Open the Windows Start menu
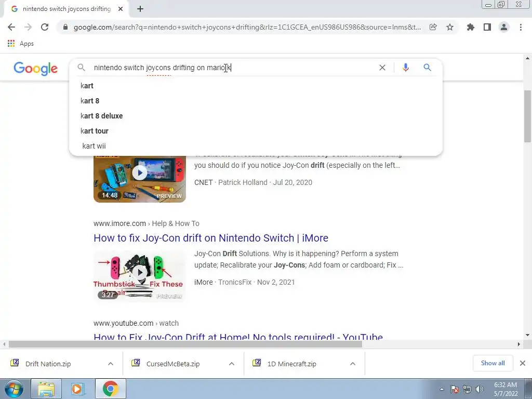This screenshot has width=532, height=399. point(14,389)
